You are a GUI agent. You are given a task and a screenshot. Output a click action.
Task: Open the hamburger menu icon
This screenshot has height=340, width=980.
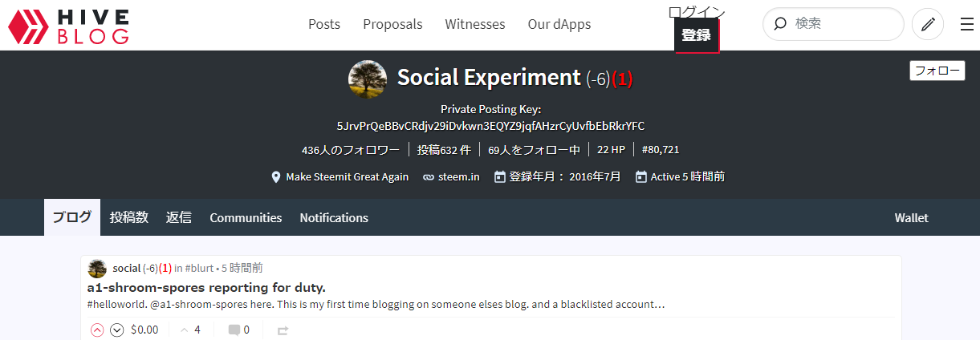967,25
